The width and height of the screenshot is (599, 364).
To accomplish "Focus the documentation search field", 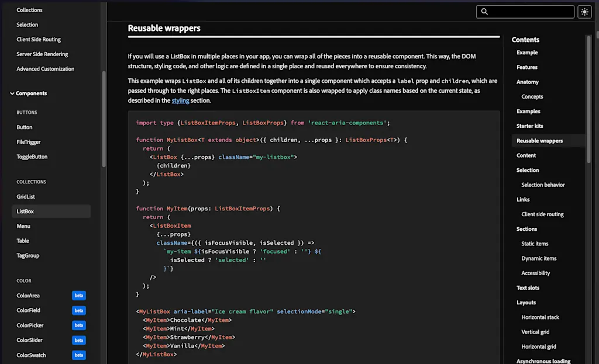I will [525, 12].
